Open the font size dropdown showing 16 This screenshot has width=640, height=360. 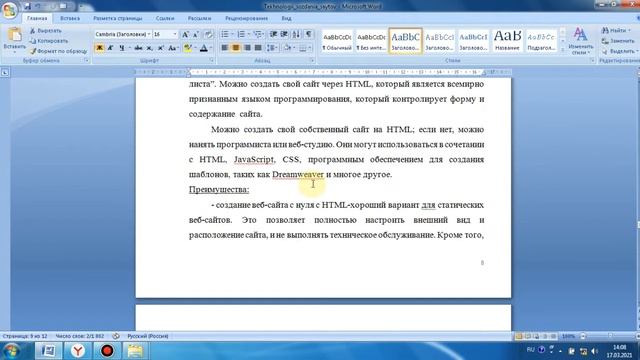pos(175,34)
